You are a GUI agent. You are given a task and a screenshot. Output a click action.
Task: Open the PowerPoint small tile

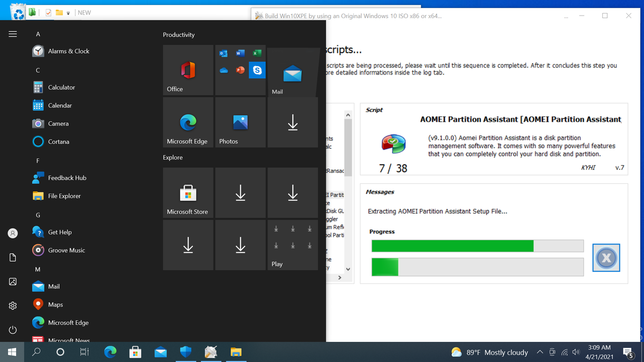point(240,70)
